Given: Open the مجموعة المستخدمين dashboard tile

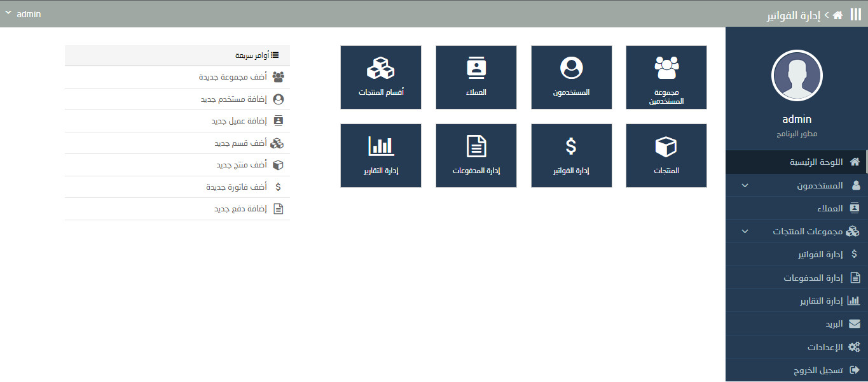Looking at the screenshot, I should [x=666, y=77].
